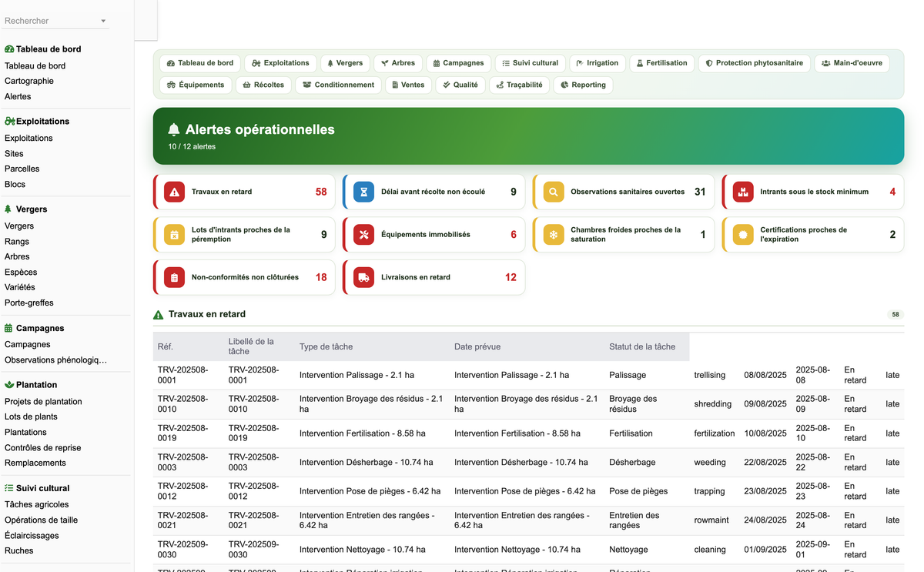Open the Vergers tab
The width and height of the screenshot is (924, 572).
tap(345, 63)
